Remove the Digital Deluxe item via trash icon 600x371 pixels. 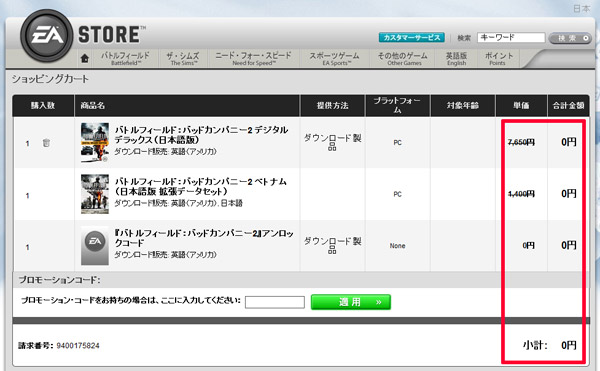pos(46,143)
